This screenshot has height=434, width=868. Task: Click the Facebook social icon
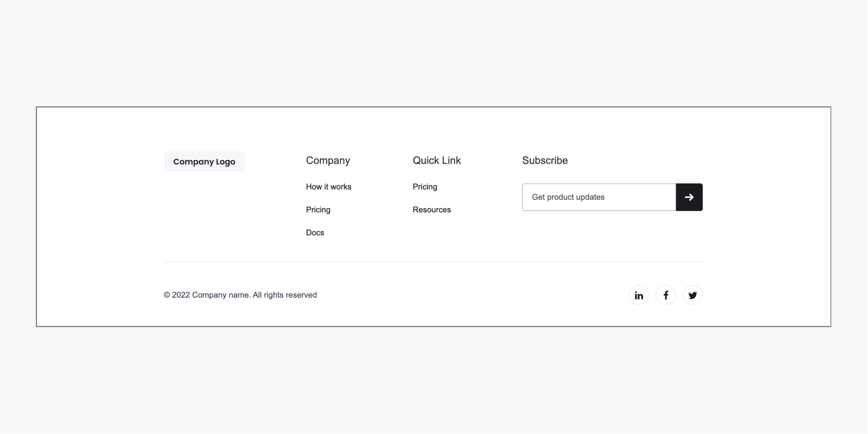coord(666,295)
